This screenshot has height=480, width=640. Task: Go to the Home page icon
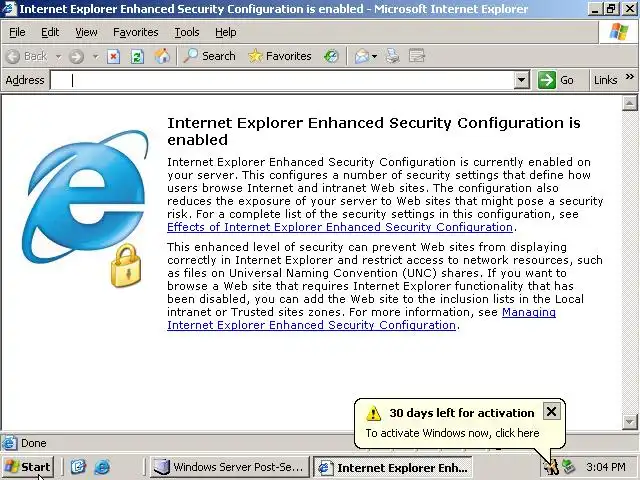coord(162,56)
